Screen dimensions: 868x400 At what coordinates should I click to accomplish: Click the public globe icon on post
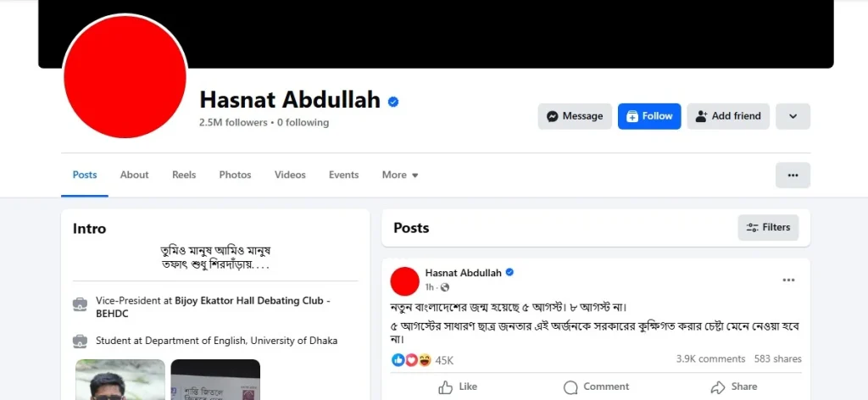(x=445, y=288)
